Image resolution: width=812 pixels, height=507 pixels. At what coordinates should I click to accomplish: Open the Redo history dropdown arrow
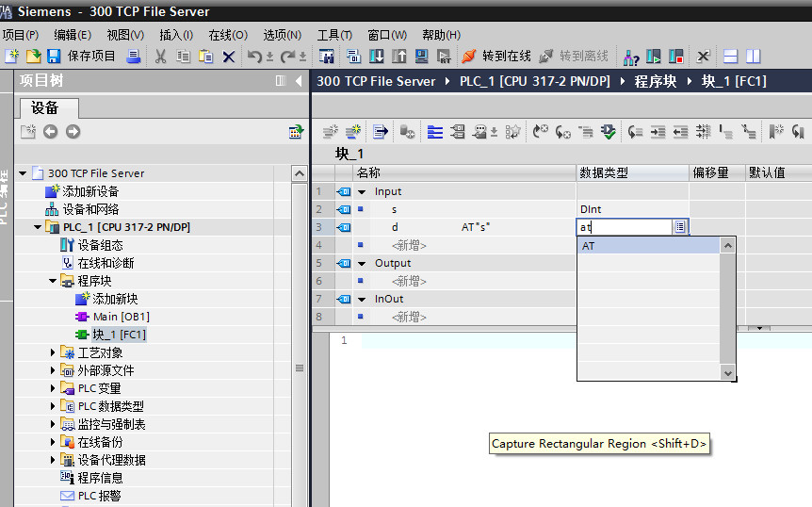pos(302,57)
